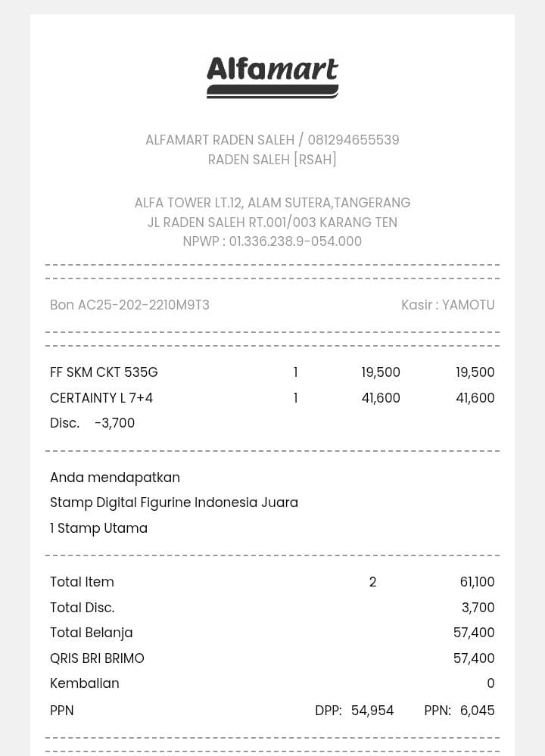Click the Bon AC25-202-2210M9T3 receipt number
Image resolution: width=545 pixels, height=756 pixels.
129,305
